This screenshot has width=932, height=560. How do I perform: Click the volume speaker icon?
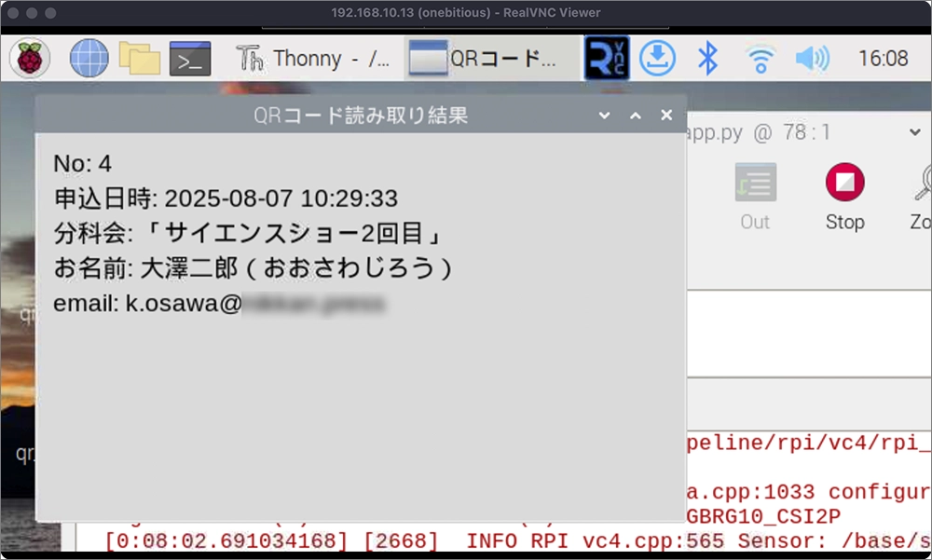811,59
